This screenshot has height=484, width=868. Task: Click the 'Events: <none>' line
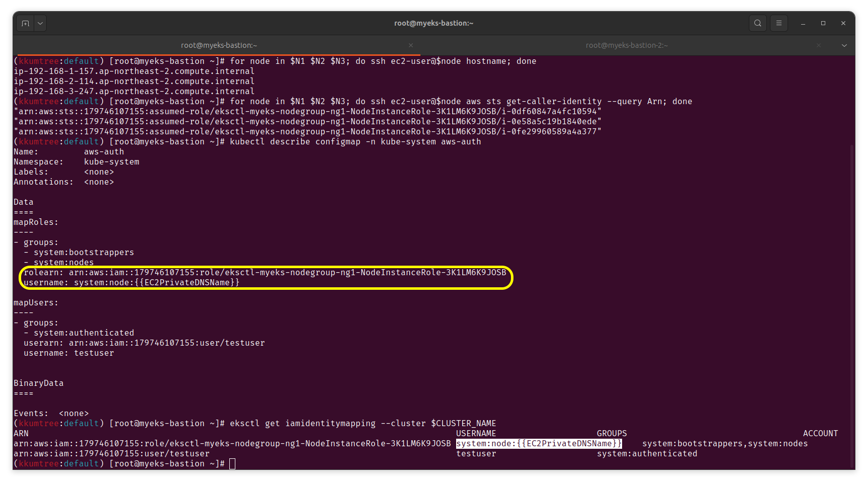(51, 414)
